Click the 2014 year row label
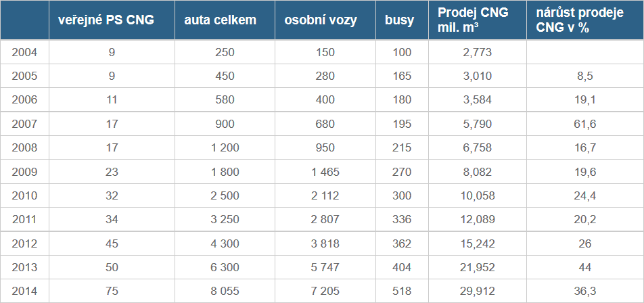Viewport: 644px width, 303px height. pyautogui.click(x=24, y=292)
